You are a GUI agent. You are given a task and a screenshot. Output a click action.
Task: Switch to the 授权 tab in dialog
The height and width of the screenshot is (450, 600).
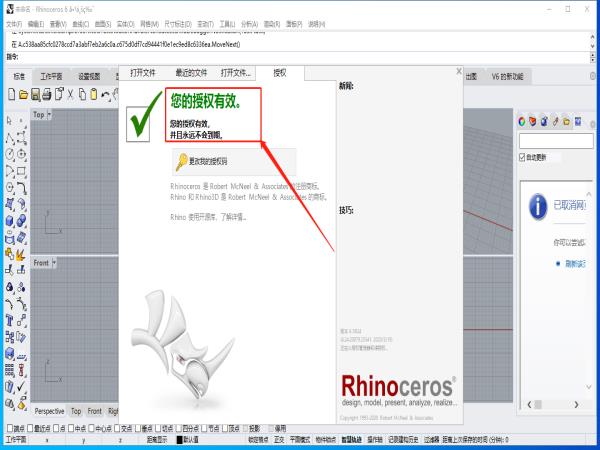(280, 73)
